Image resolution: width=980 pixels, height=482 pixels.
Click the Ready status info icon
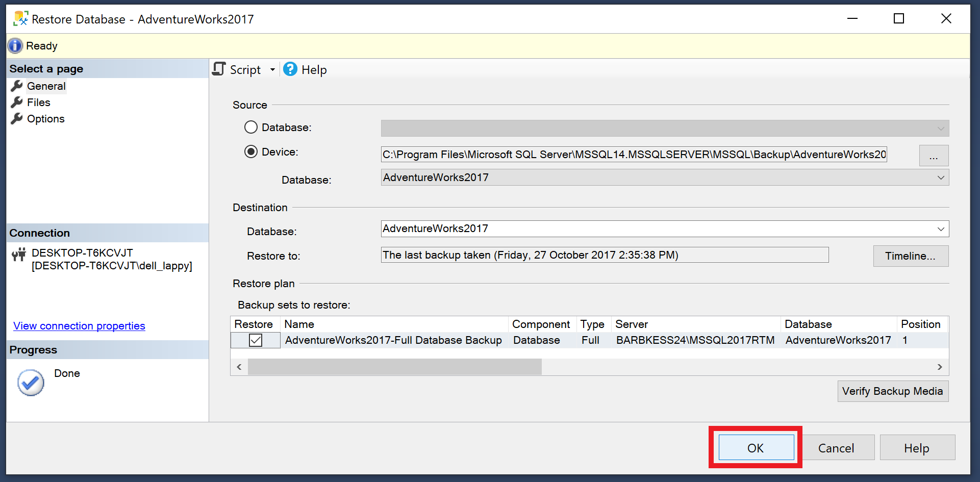15,45
